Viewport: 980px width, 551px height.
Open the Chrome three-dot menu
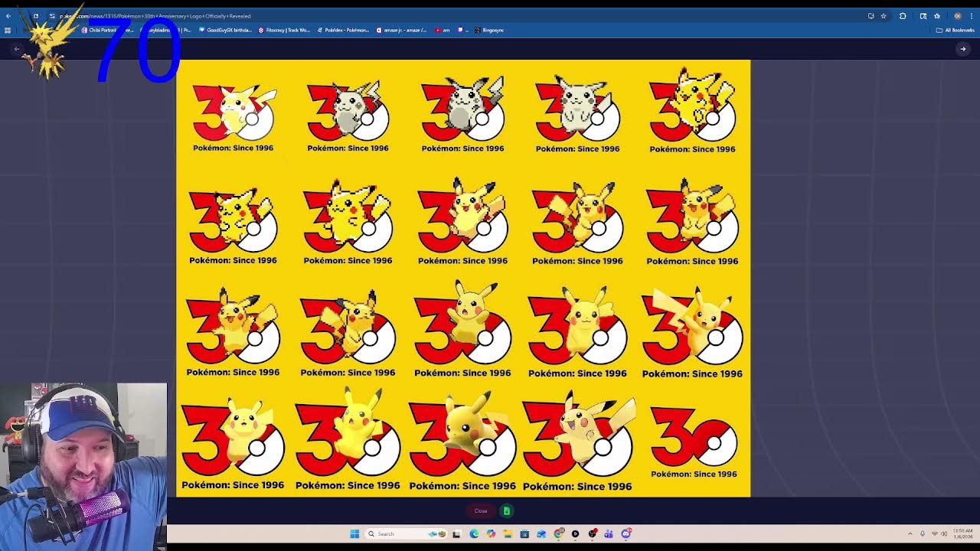[972, 16]
